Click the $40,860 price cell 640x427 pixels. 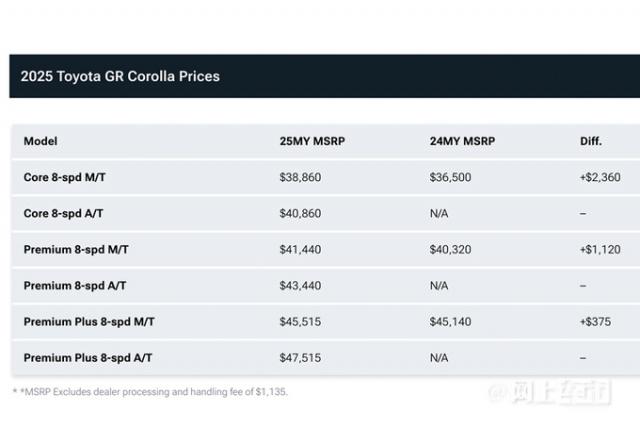click(300, 213)
